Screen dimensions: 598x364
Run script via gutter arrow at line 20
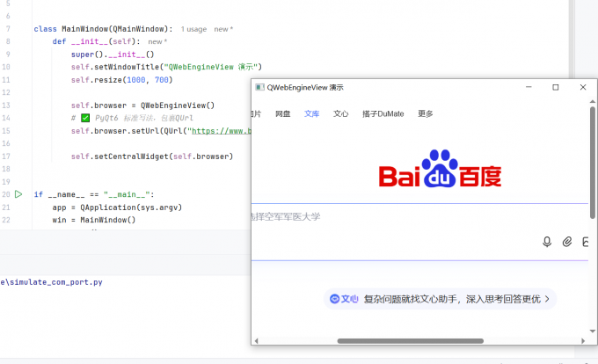(x=18, y=194)
